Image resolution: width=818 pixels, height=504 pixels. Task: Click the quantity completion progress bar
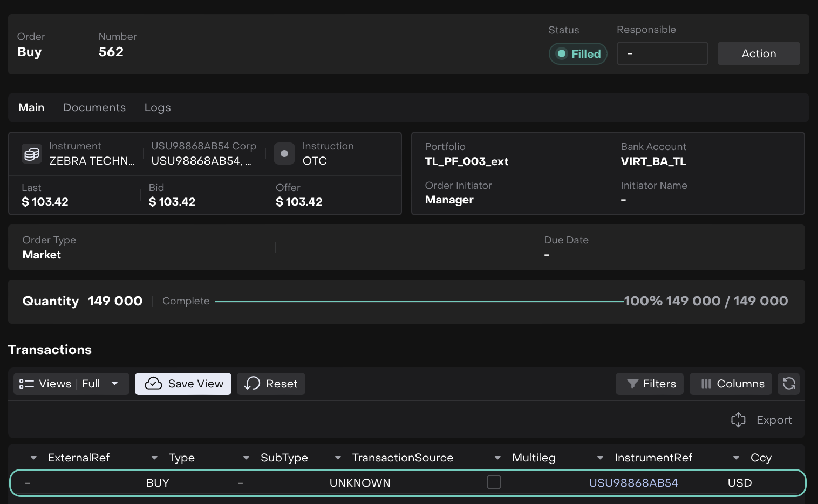click(x=419, y=301)
